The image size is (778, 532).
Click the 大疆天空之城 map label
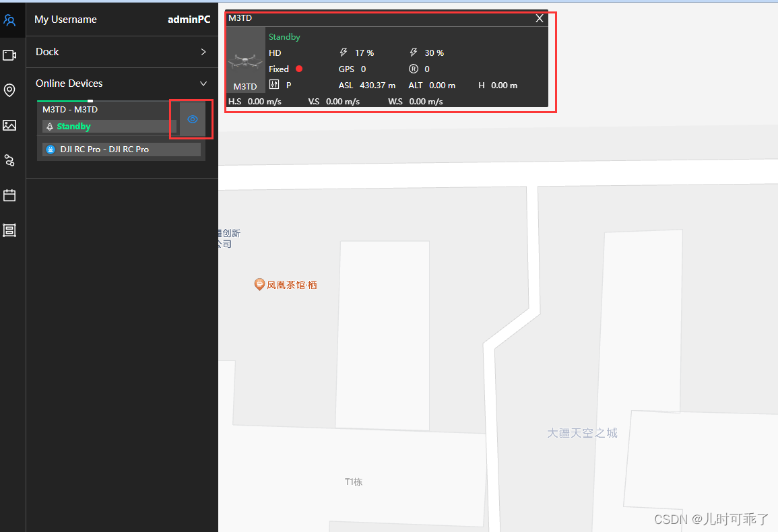(x=582, y=433)
